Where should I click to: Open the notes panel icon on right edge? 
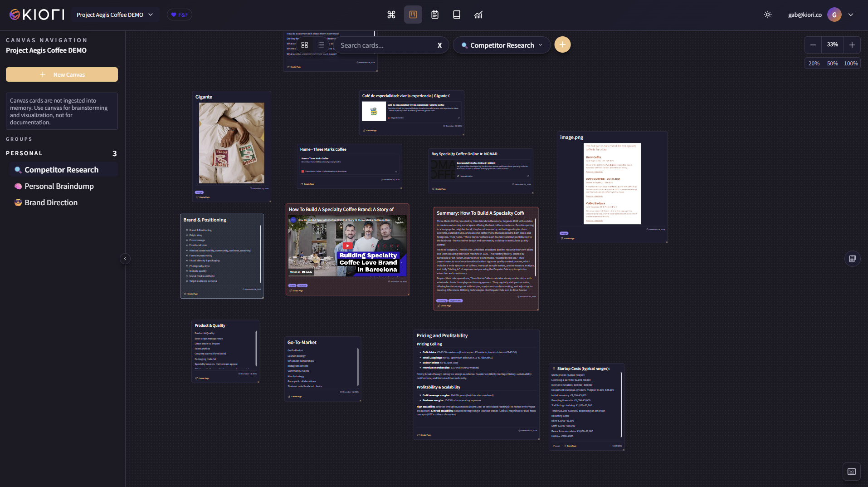[x=852, y=259]
